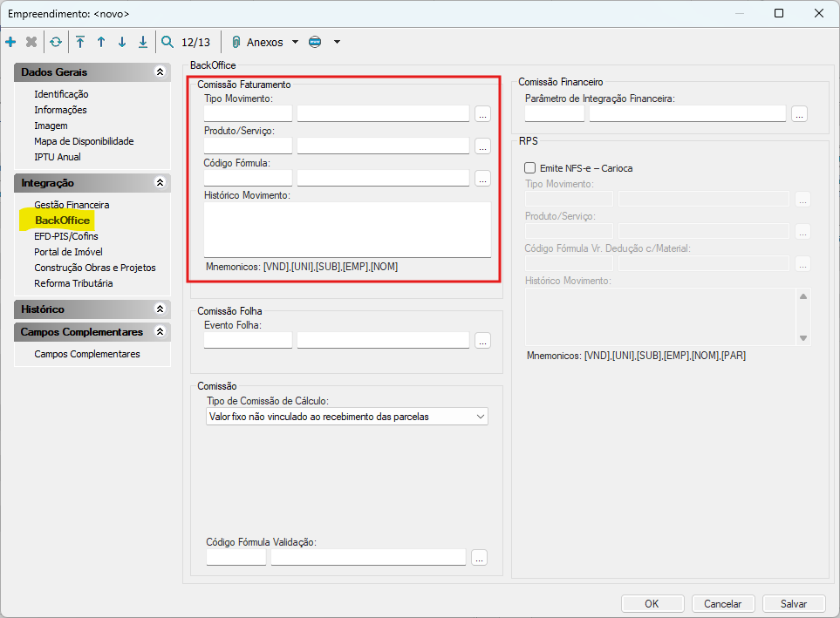
Task: Collapse the Campos Complementares section
Action: coord(160,331)
